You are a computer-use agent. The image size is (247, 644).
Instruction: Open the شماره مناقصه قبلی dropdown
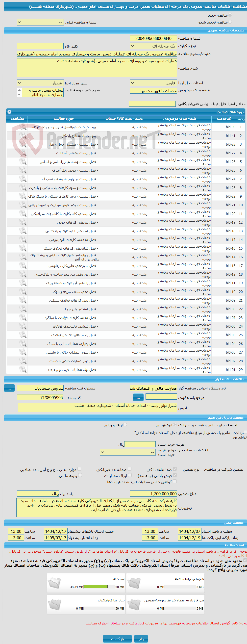(40, 22)
